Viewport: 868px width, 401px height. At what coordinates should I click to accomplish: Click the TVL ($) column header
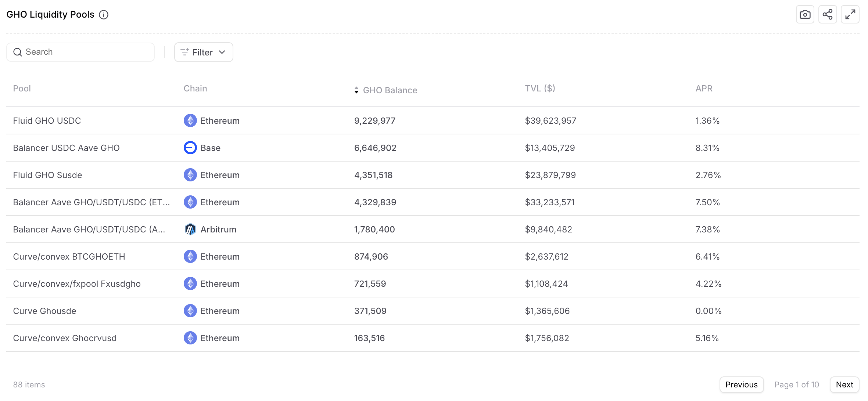coord(539,88)
